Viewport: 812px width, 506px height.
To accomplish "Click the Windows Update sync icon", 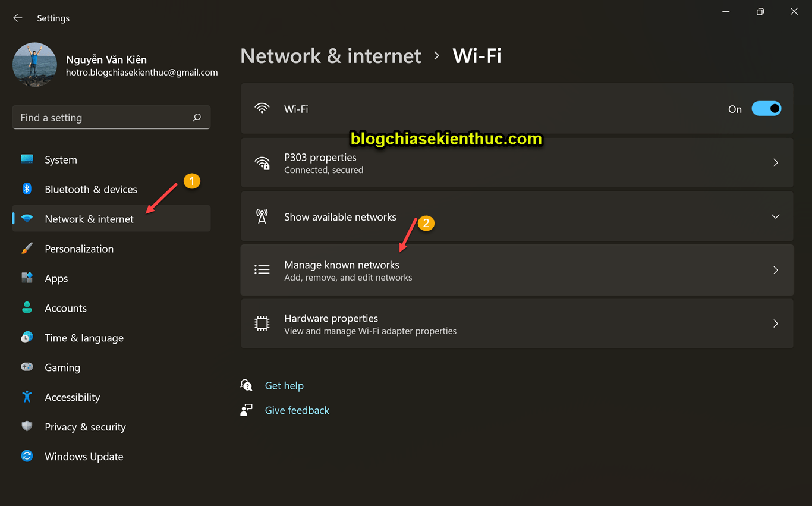I will [27, 456].
